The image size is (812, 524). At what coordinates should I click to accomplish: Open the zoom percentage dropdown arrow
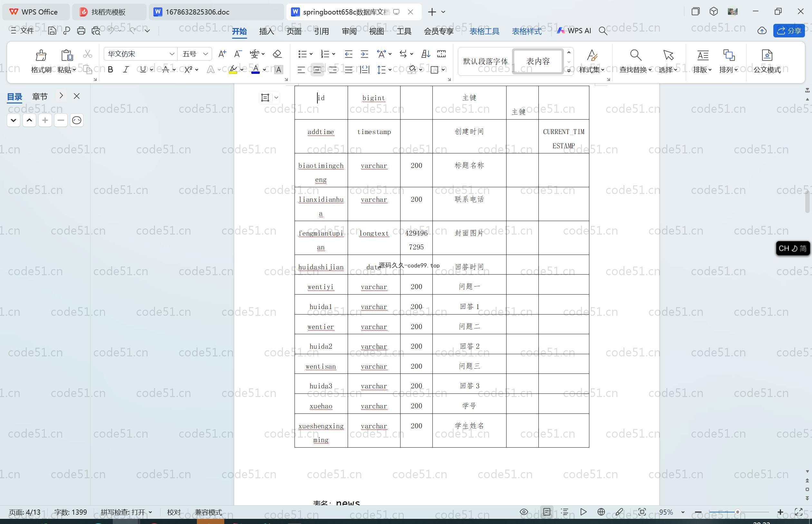point(682,512)
